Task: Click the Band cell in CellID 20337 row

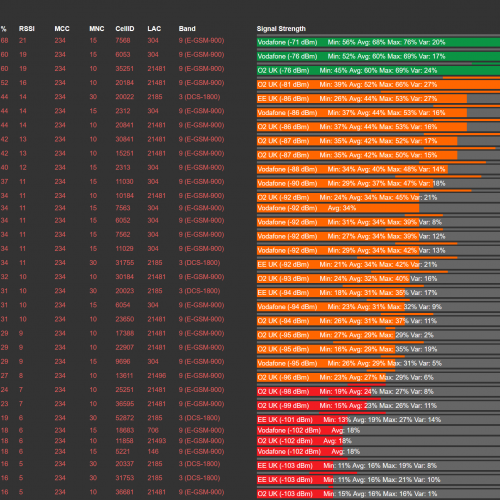Action: pos(199,464)
